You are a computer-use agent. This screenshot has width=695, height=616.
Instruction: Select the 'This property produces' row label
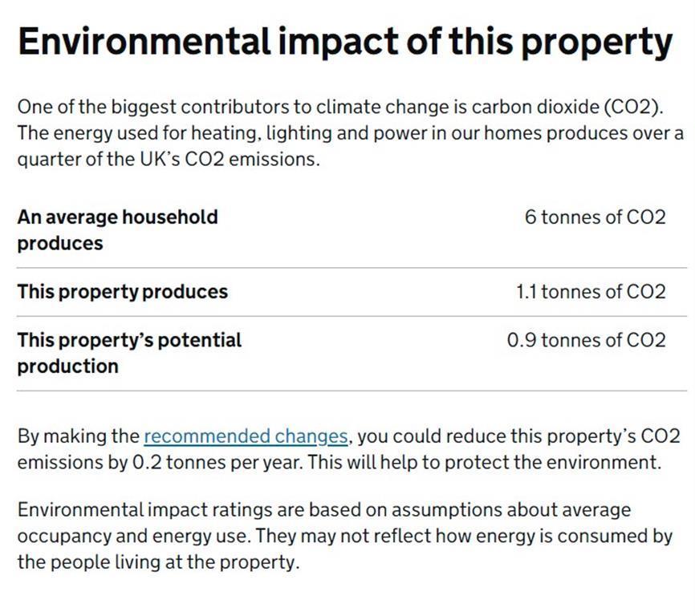click(x=123, y=292)
